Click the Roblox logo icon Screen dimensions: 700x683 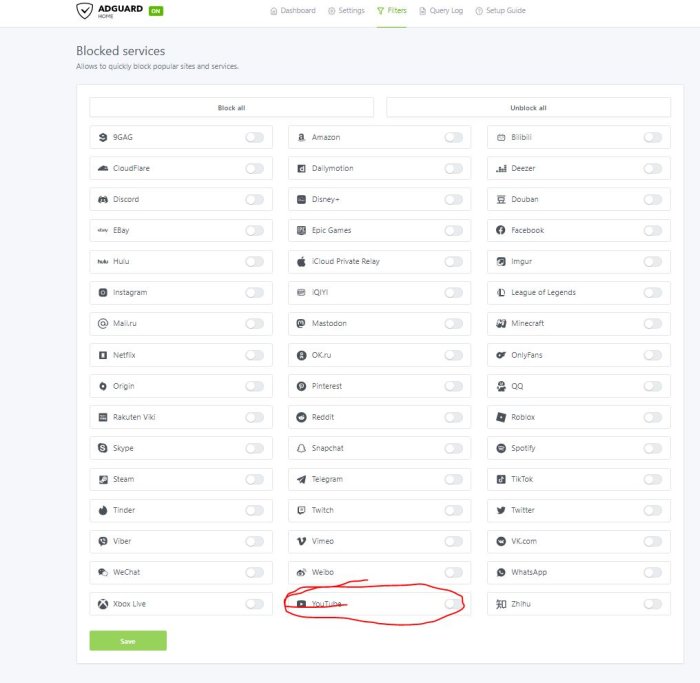coord(501,417)
